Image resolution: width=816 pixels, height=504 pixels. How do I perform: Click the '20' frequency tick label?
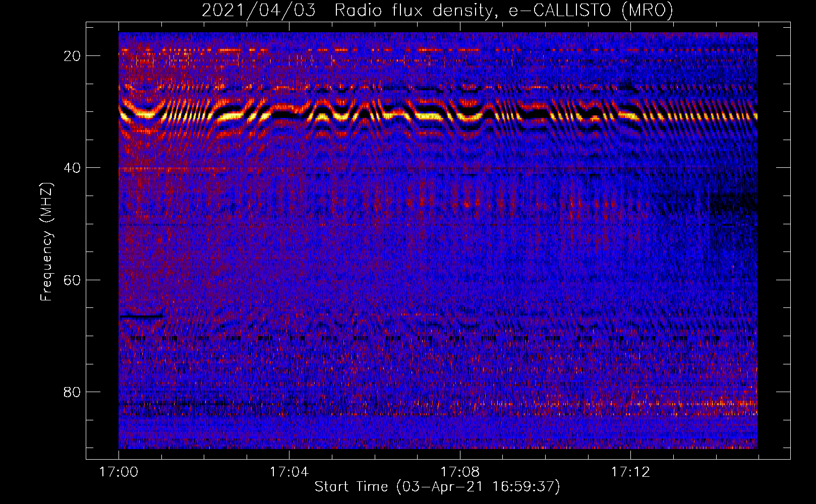click(x=72, y=56)
